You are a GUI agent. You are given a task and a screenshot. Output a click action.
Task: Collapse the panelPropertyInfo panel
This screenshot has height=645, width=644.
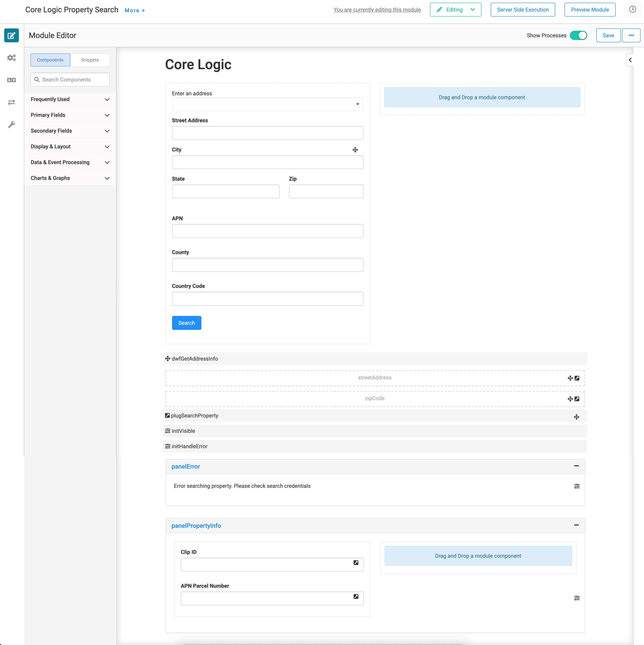pos(576,525)
